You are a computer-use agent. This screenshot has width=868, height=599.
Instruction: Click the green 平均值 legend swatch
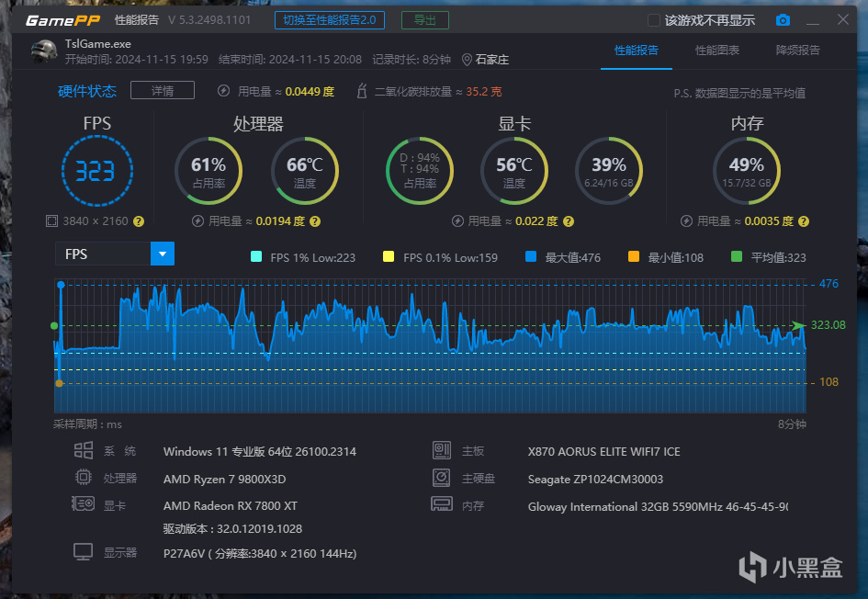(737, 256)
